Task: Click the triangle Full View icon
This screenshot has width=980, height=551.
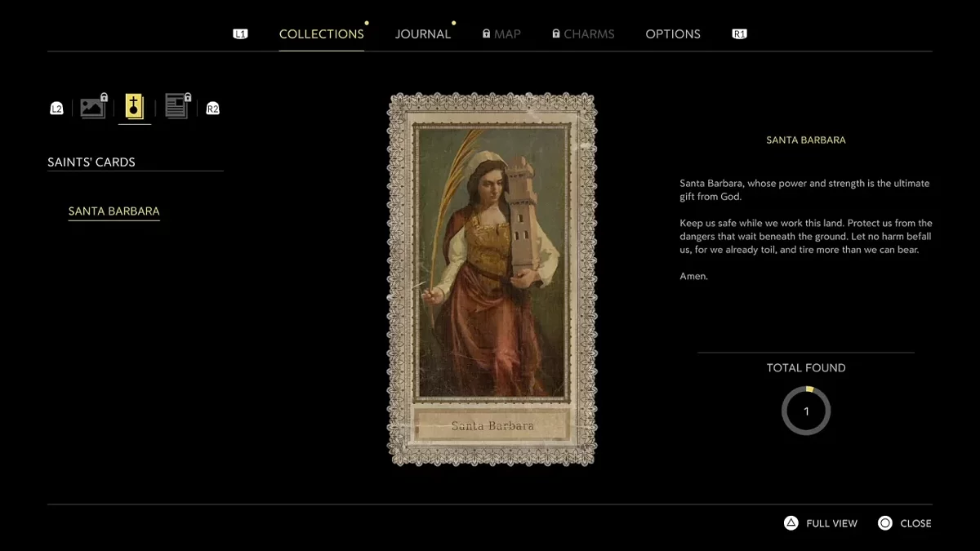Action: tap(791, 523)
